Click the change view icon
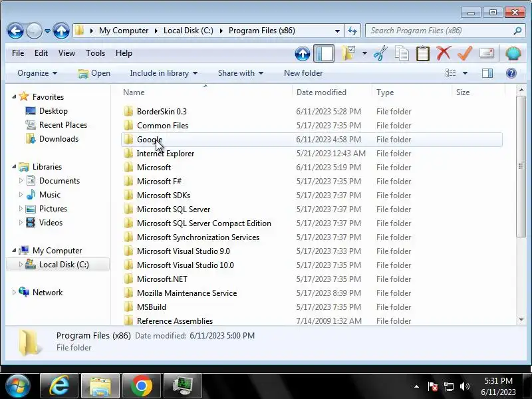 [x=451, y=73]
